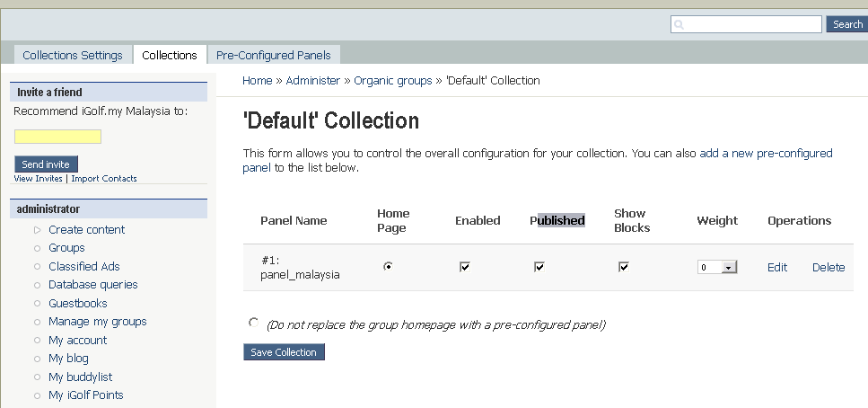Click the Send invite button
The width and height of the screenshot is (868, 408).
tap(47, 164)
